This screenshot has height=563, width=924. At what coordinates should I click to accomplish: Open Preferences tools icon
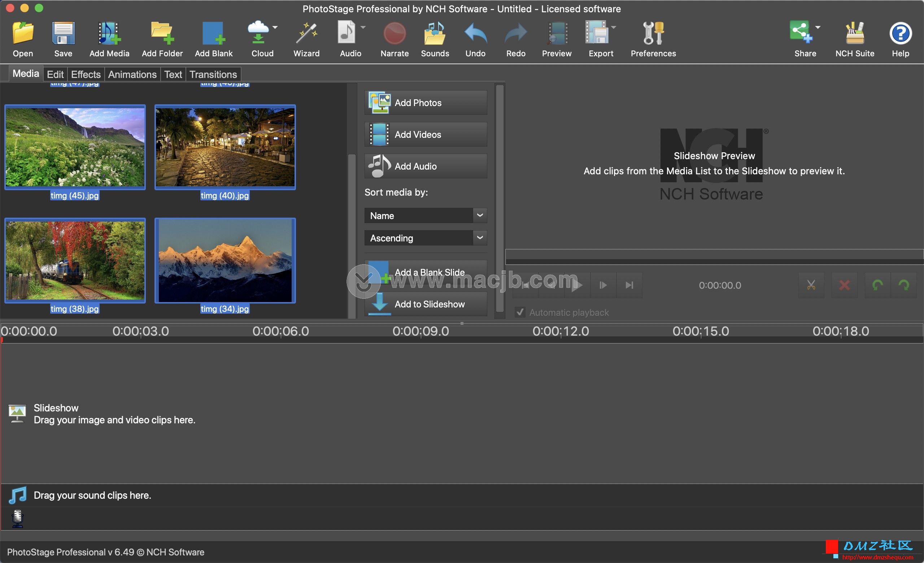coord(653,33)
